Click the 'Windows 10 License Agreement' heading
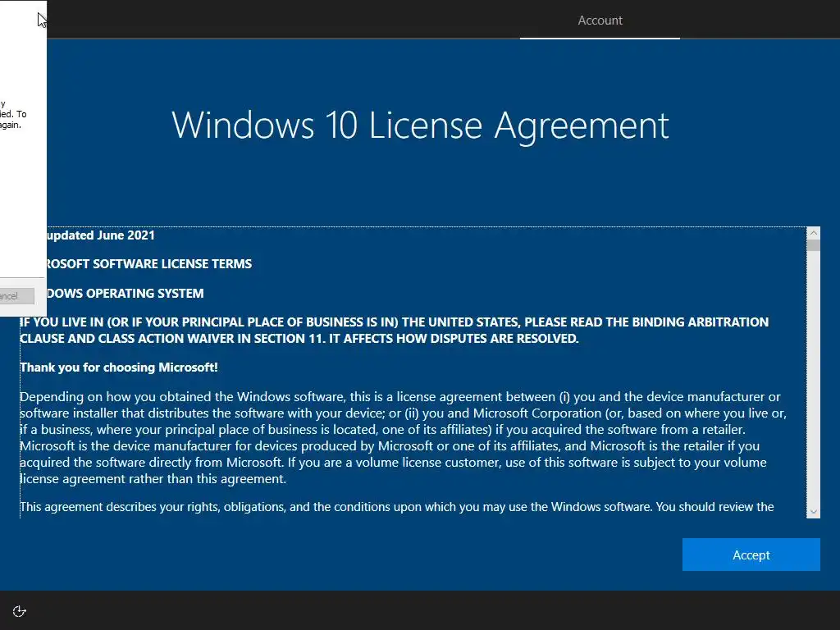 coord(420,126)
